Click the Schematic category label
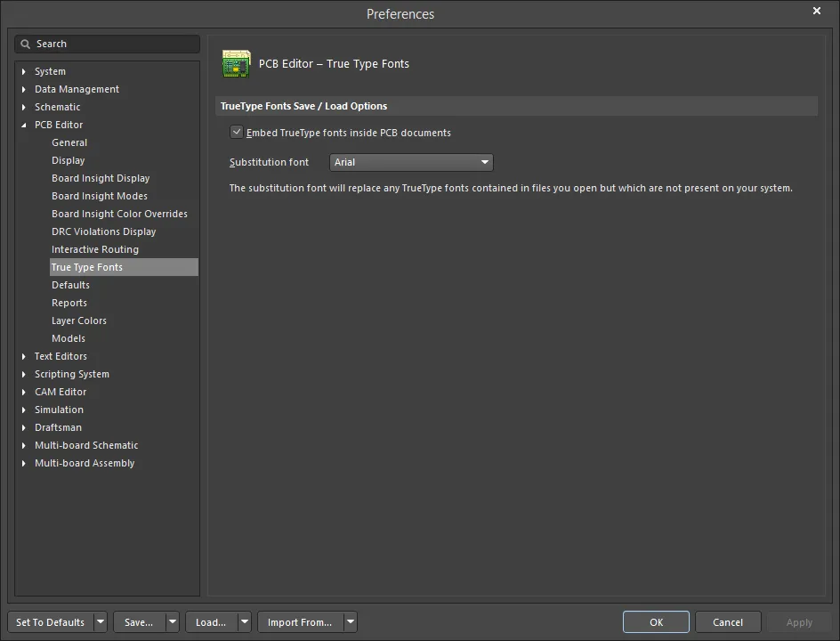 [57, 107]
